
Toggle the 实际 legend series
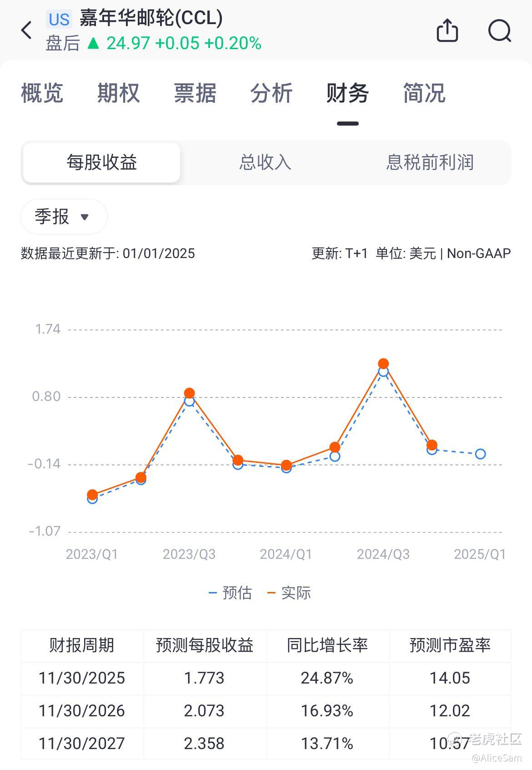289,593
